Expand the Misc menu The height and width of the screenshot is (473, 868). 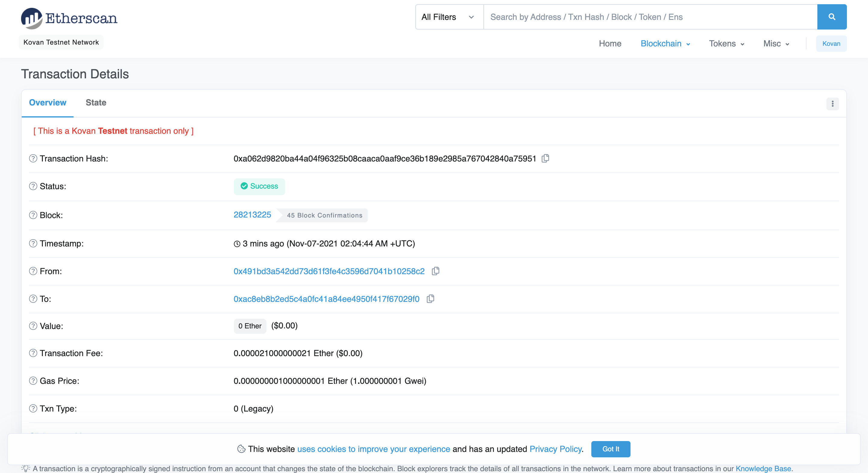click(776, 43)
